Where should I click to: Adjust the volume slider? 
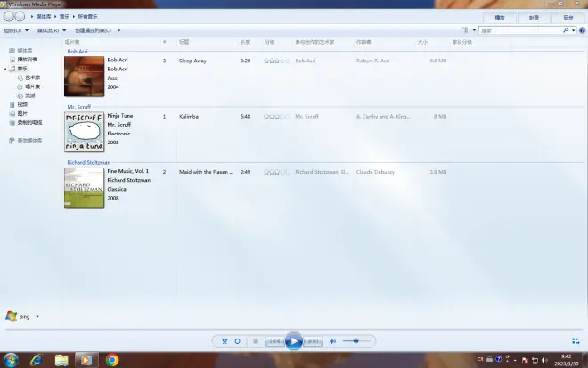(x=356, y=341)
